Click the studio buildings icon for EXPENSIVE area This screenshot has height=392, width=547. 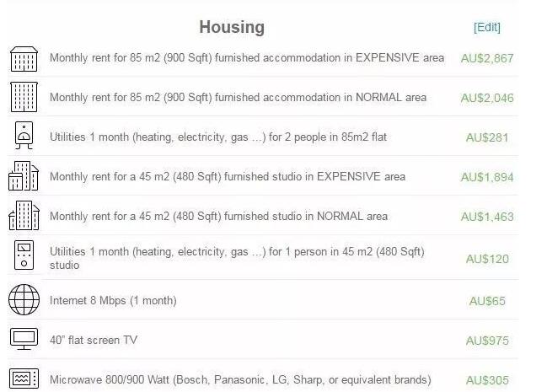coord(23,176)
